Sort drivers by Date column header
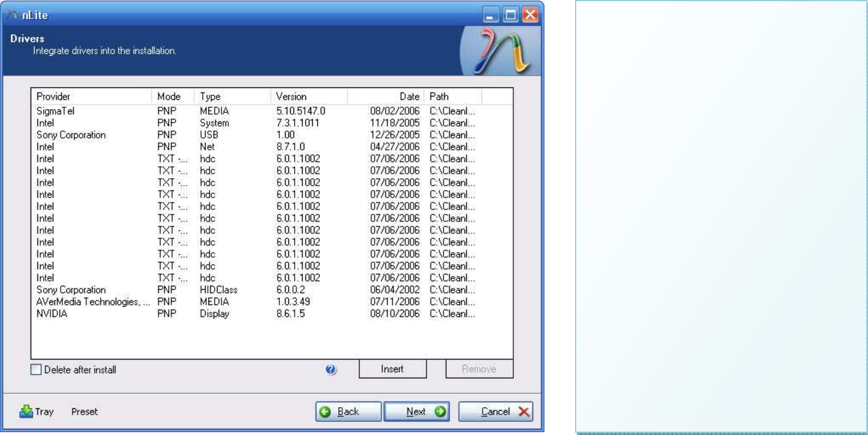The width and height of the screenshot is (868, 435). click(385, 96)
